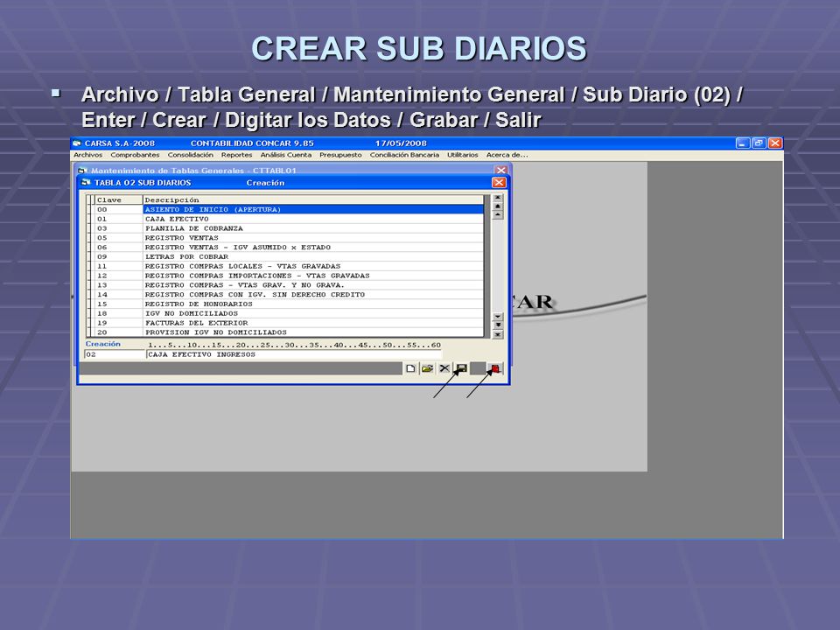Jump to first record with top scroll button

coord(498,198)
